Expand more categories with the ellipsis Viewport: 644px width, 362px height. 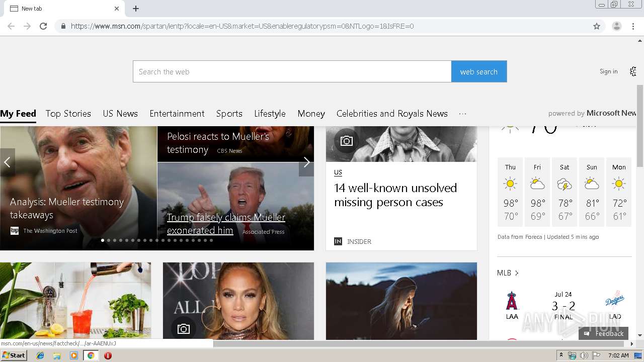click(x=462, y=114)
